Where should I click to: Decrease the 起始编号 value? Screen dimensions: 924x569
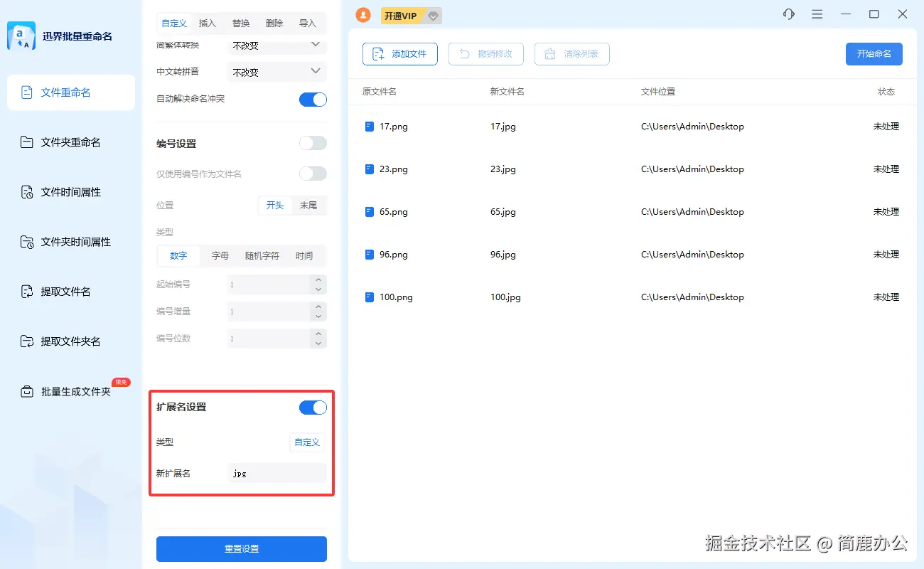[318, 289]
